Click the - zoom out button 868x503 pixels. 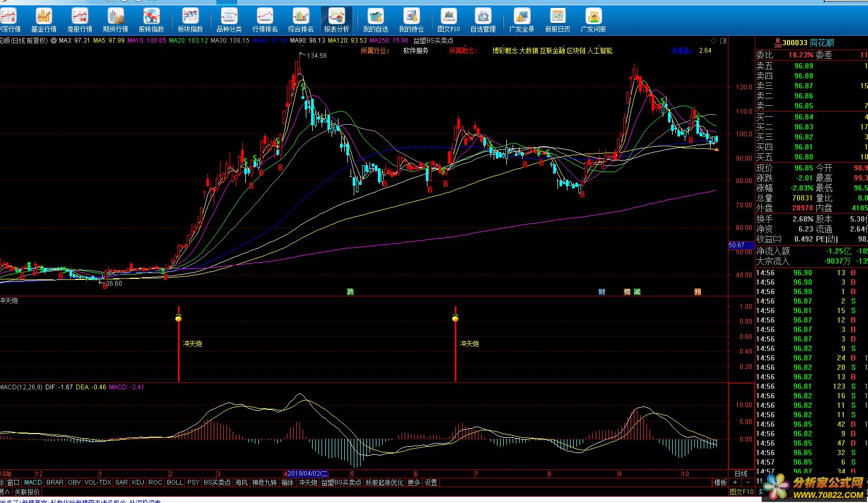pyautogui.click(x=748, y=482)
